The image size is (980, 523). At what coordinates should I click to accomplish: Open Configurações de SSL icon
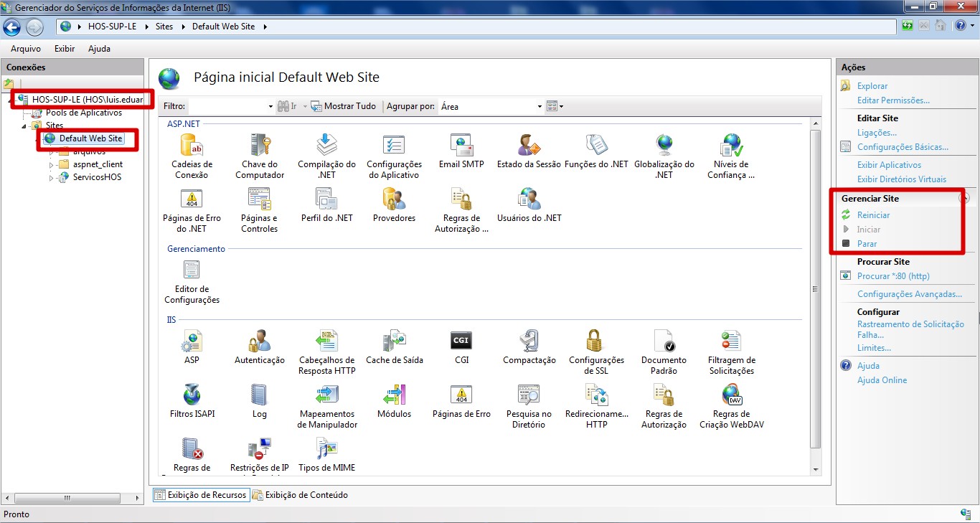596,341
